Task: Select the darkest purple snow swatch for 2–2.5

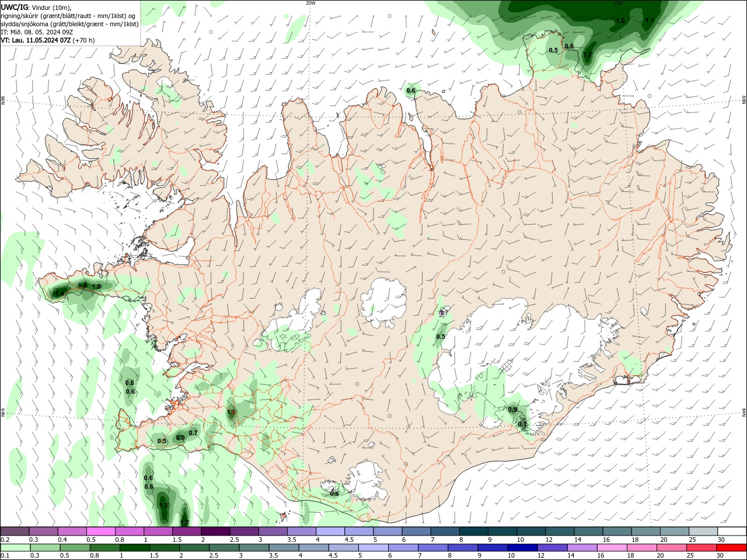Action: click(215, 531)
